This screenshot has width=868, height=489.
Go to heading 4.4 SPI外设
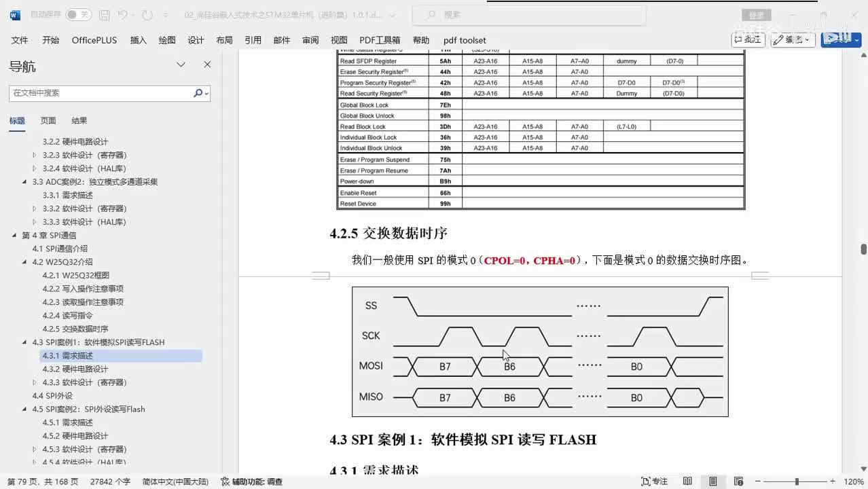point(52,396)
